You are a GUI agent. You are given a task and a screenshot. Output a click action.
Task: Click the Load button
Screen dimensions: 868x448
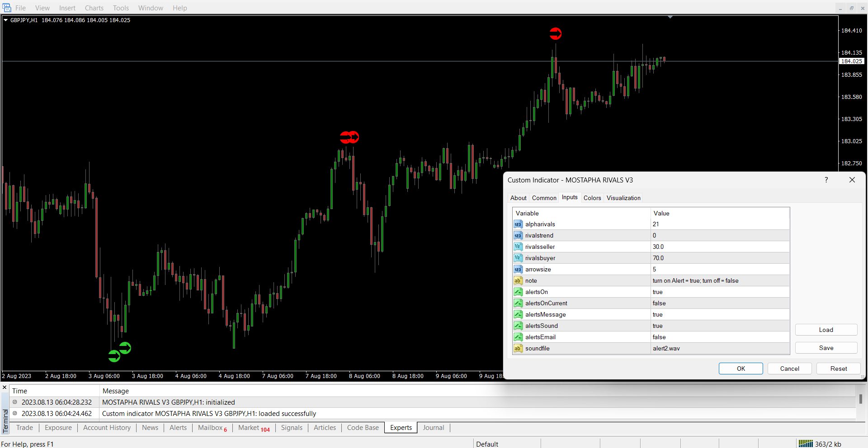(826, 330)
